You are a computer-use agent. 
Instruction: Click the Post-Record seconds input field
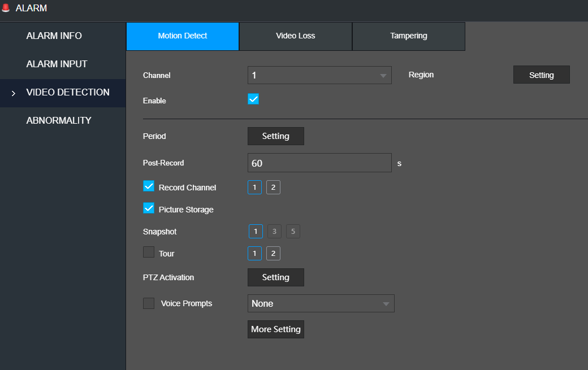tap(319, 163)
